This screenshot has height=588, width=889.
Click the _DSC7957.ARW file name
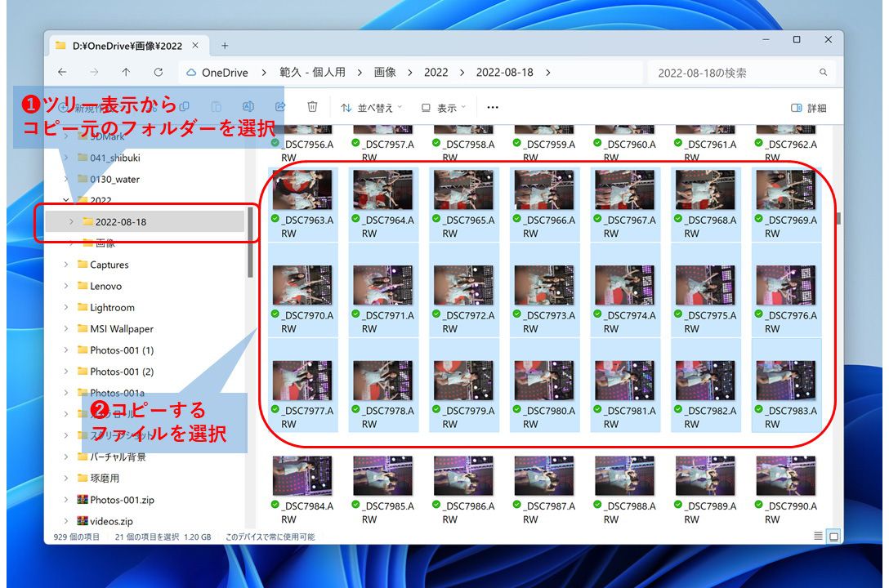point(389,151)
